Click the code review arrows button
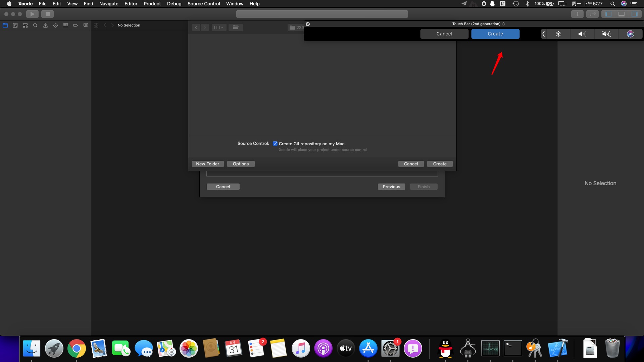The image size is (644, 362). coord(592,14)
